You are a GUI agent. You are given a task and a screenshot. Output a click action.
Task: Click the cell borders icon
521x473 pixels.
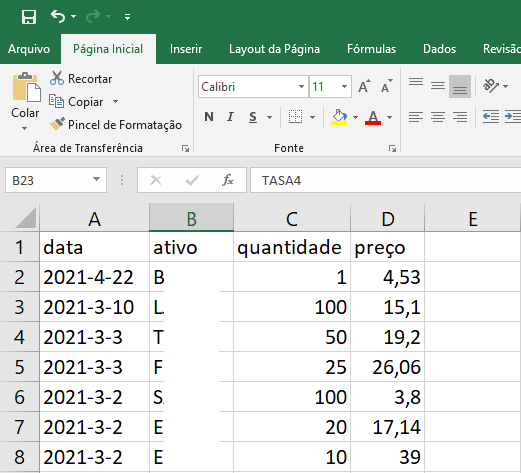[295, 117]
